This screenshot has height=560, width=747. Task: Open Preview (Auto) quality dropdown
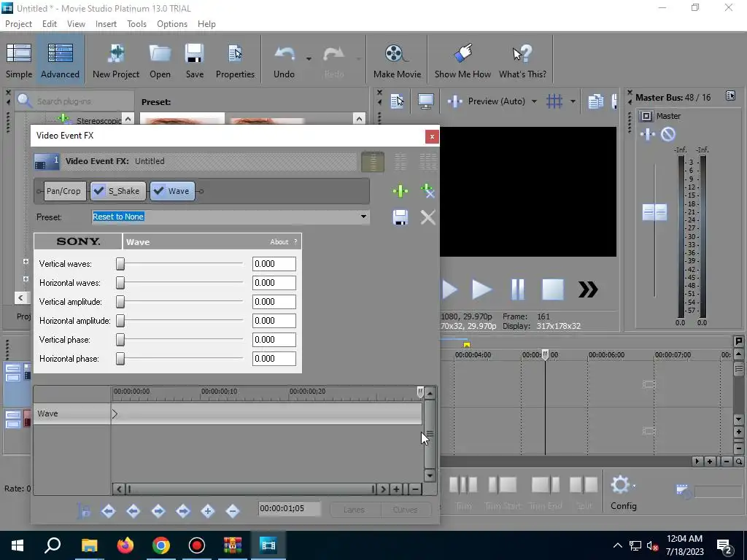(534, 101)
